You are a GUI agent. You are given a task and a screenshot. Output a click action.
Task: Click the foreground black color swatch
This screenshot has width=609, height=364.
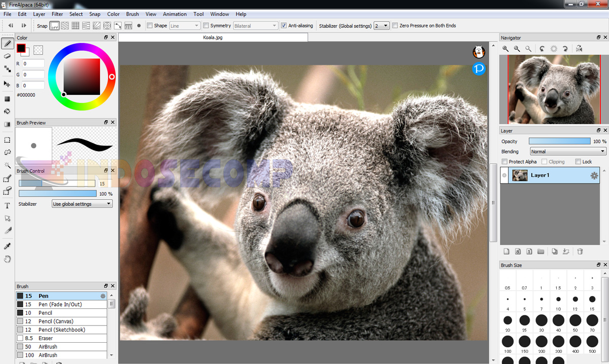coord(21,48)
